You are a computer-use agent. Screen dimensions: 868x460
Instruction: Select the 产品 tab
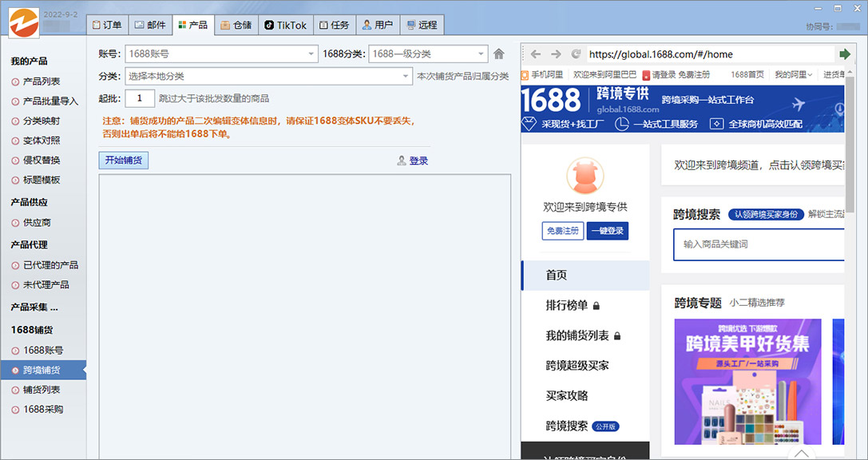pos(193,25)
